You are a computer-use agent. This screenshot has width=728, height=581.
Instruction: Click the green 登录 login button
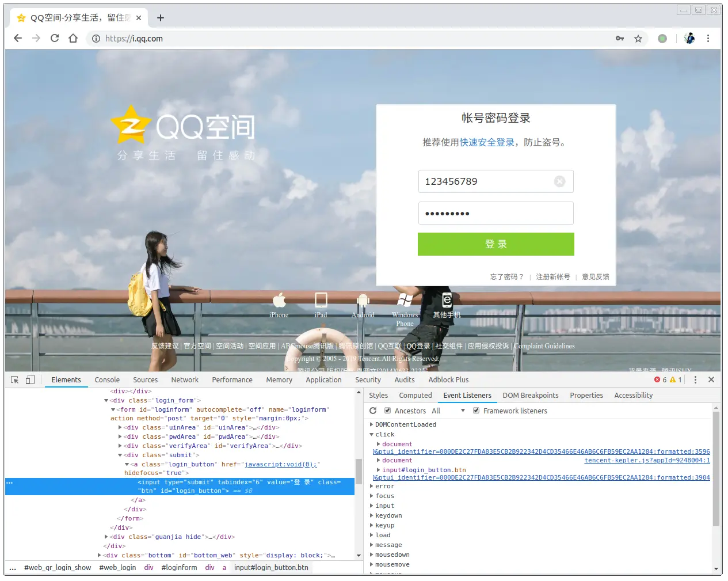coord(496,244)
